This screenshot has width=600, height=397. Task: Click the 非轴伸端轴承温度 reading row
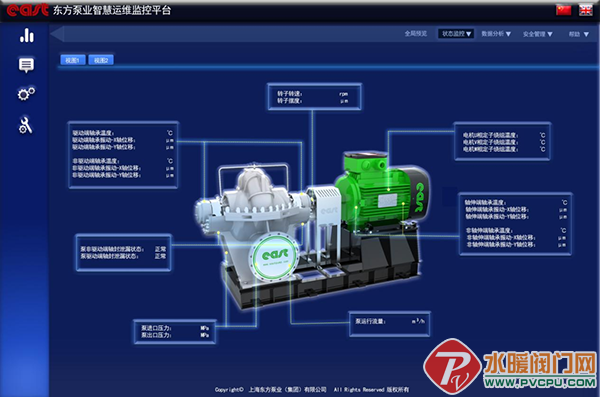coord(516,230)
